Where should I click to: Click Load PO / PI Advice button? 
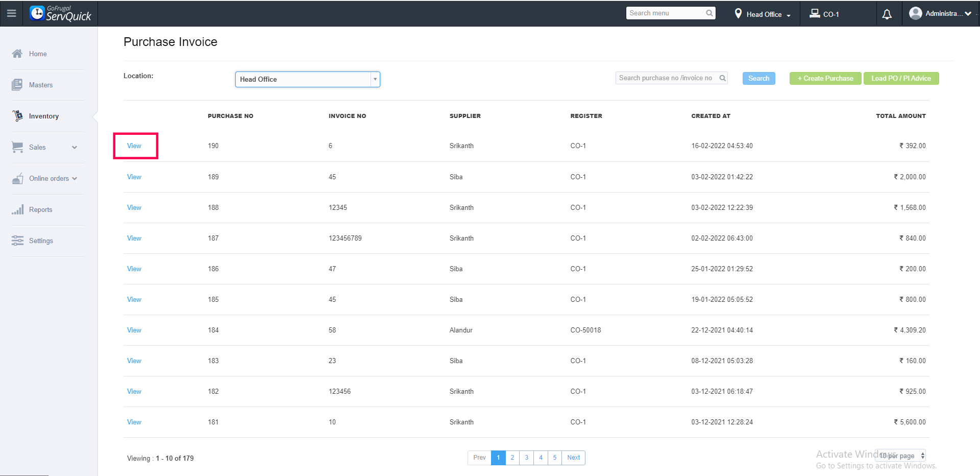coord(901,78)
